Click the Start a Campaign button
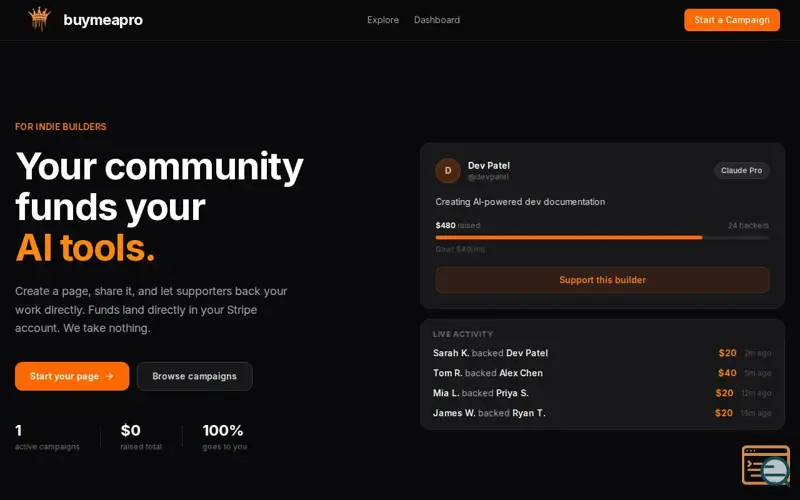Image resolution: width=800 pixels, height=500 pixels. 732,20
